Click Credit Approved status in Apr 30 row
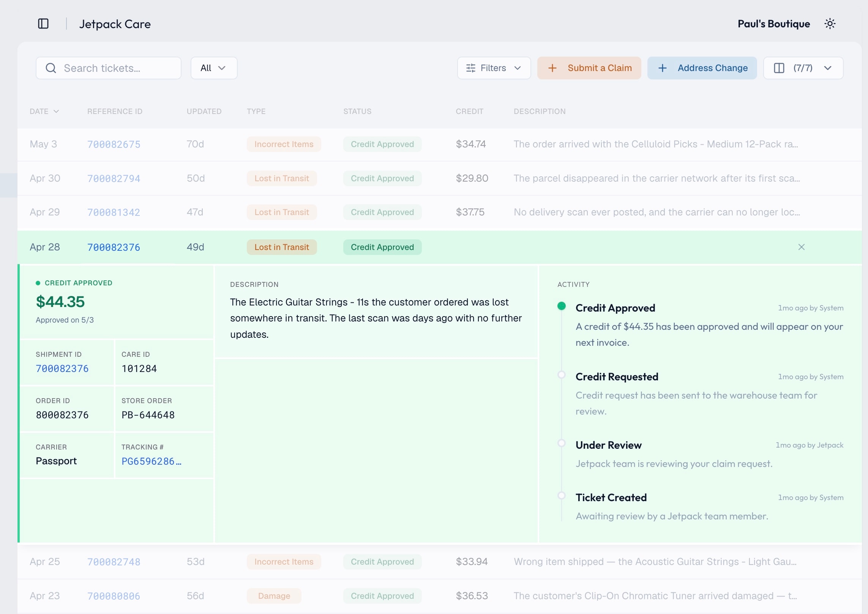The width and height of the screenshot is (868, 614). (382, 179)
